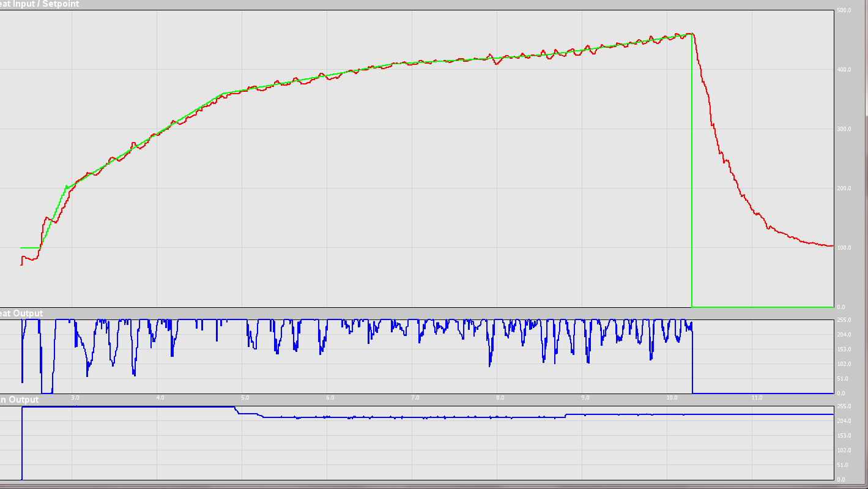
Task: Click the 300.0 temperature axis label
Action: [x=844, y=129]
